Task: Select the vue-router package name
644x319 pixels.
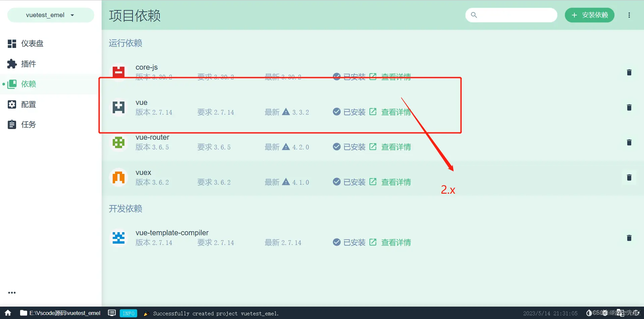Action: click(152, 137)
